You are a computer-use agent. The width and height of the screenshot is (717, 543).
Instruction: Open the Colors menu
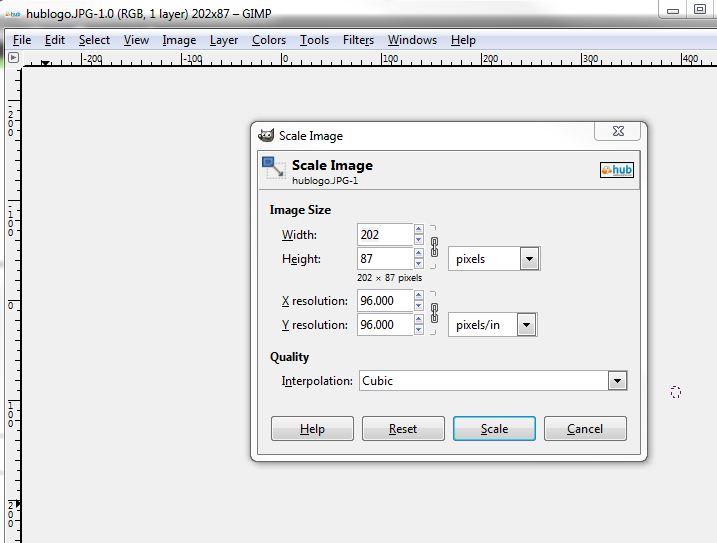pyautogui.click(x=269, y=40)
